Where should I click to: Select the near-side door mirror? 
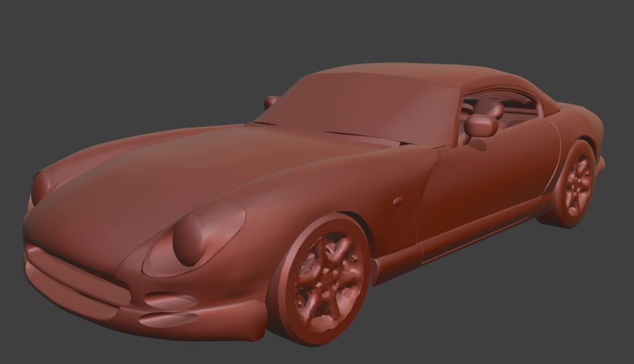click(x=480, y=126)
